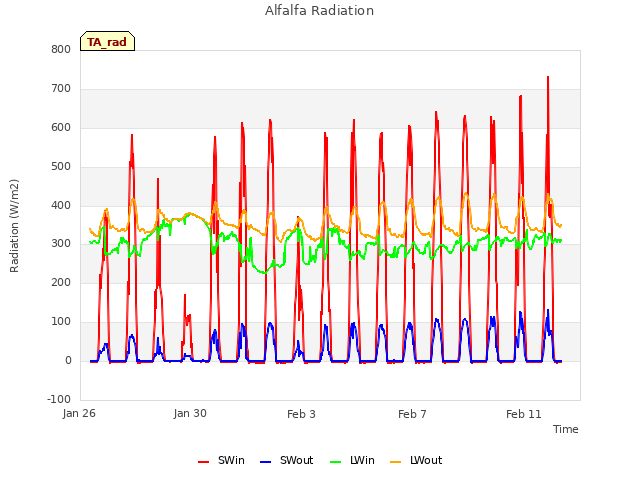This screenshot has height=480, width=640.
Task: Click the Jan 26 axis tick label
Action: pyautogui.click(x=79, y=414)
